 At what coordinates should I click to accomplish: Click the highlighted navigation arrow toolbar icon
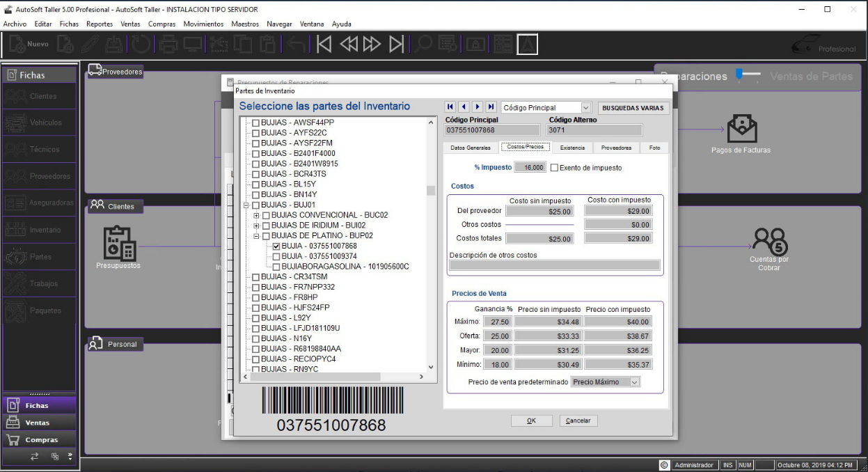527,45
